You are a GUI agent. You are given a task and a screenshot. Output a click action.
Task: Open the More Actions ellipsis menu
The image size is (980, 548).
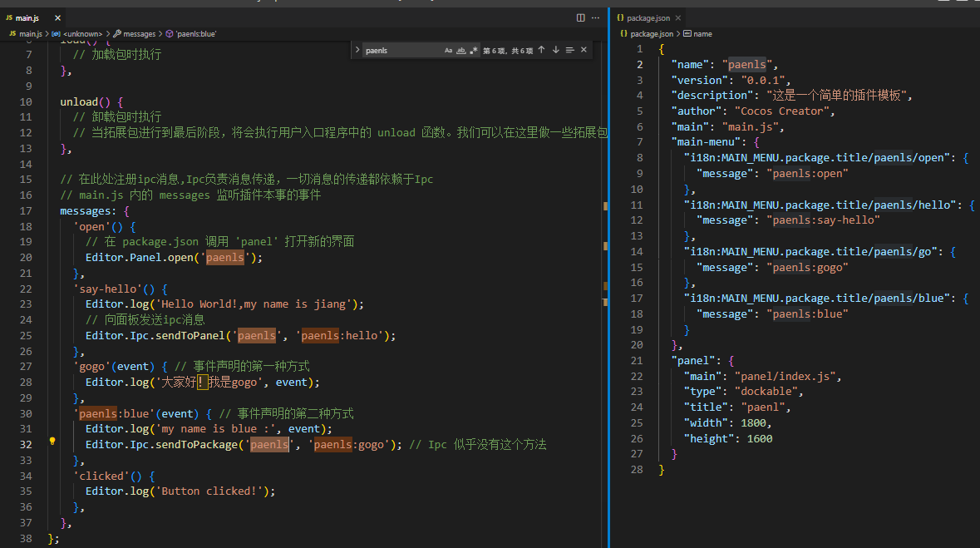coord(596,17)
